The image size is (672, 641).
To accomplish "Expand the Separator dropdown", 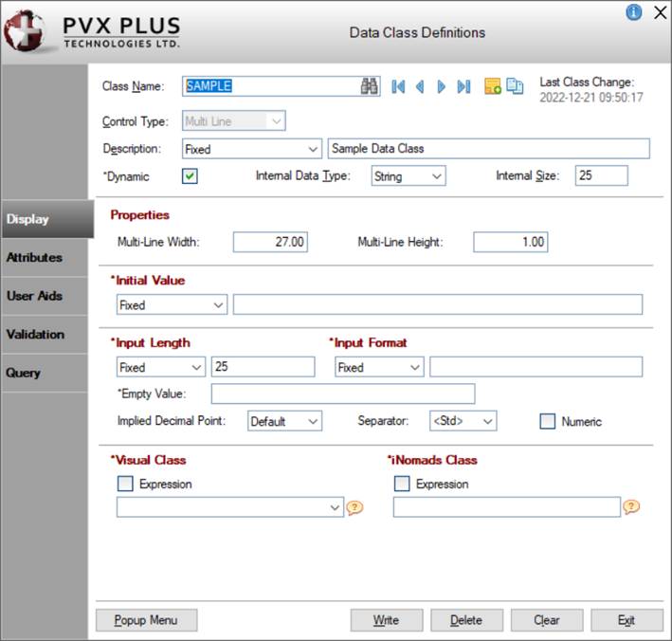I will click(x=463, y=421).
